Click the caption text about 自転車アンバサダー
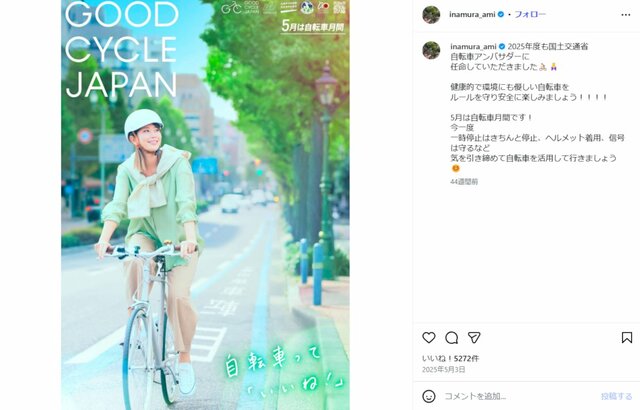Viewport: 640px width, 410px height. [x=489, y=56]
